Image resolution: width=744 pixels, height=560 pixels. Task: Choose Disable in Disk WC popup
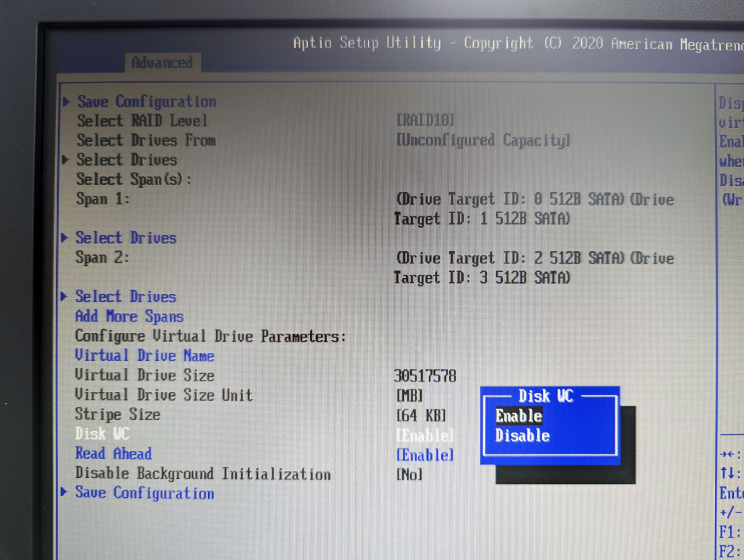tap(522, 435)
